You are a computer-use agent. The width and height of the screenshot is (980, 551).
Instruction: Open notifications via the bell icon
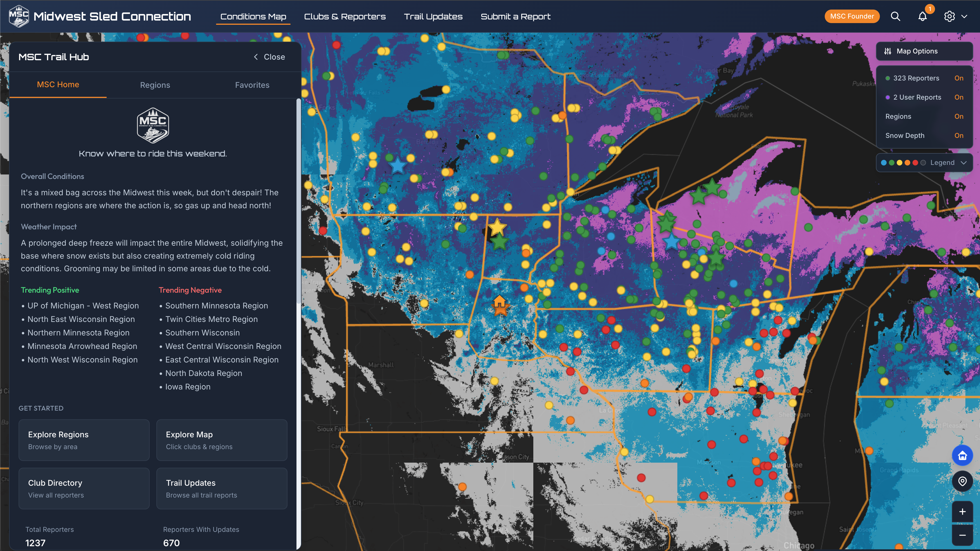(922, 16)
